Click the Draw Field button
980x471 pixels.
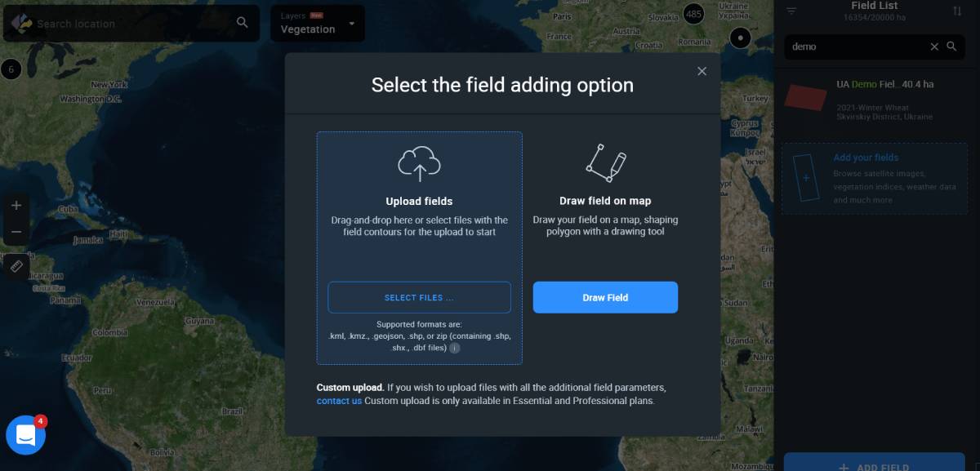[x=605, y=297]
